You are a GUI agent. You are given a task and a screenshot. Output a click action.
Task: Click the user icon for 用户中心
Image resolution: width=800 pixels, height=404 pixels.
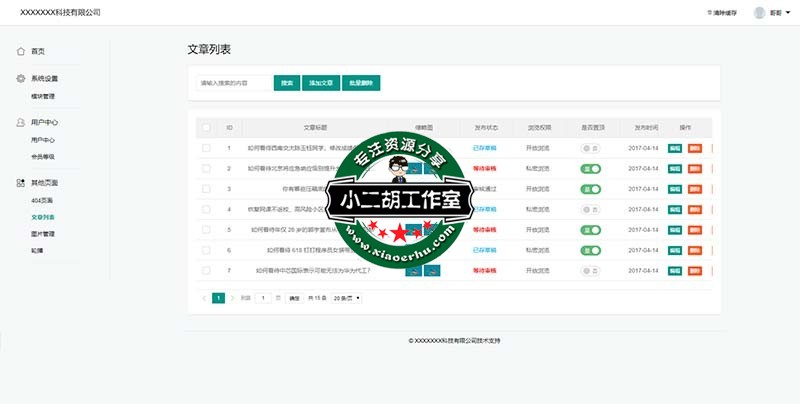[x=21, y=122]
